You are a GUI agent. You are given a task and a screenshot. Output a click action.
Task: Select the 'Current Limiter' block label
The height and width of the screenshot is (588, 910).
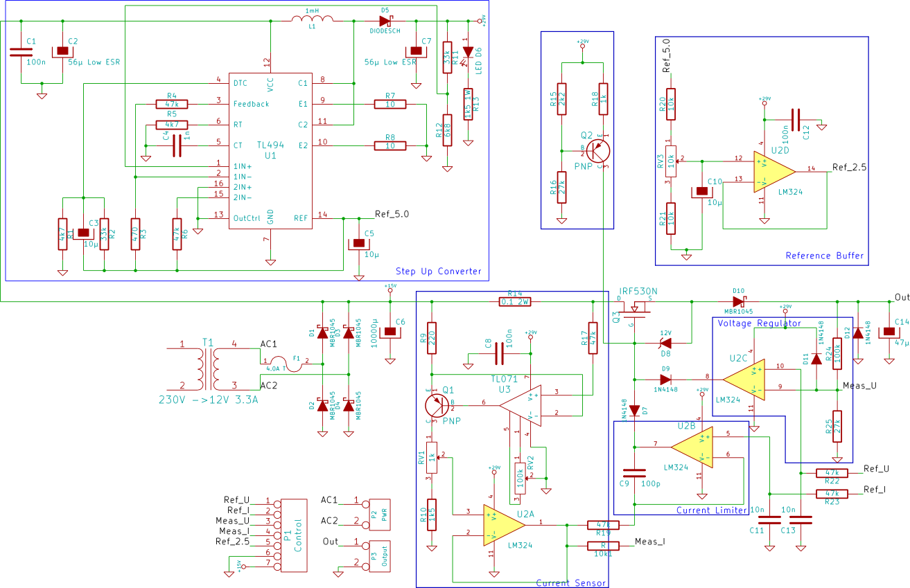[712, 510]
